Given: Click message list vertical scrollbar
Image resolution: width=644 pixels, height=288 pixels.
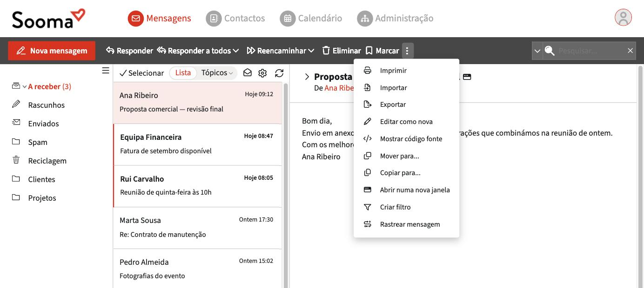Looking at the screenshot, I should (x=286, y=186).
